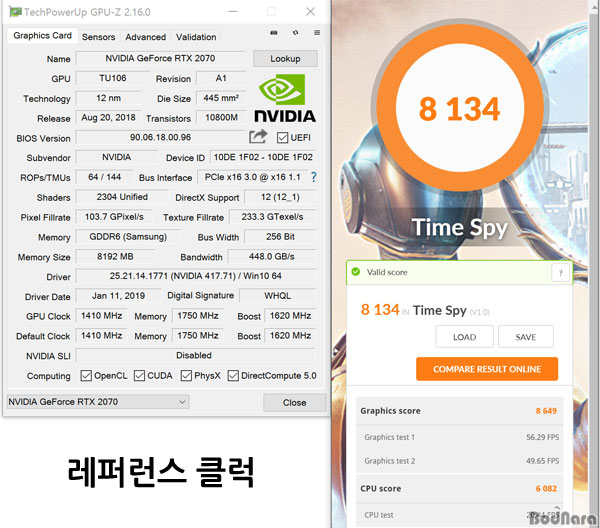Viewport: 600px width, 528px height.
Task: Click the Subvendor value NVIDIA
Action: coord(116,157)
